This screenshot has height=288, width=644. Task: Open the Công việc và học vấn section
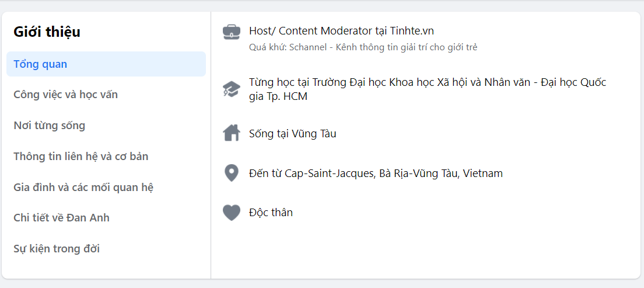tap(66, 95)
